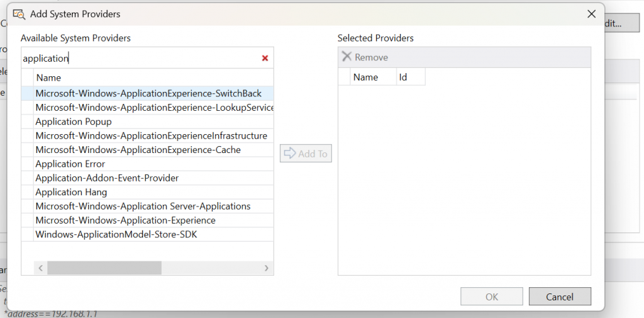The image size is (644, 318).
Task: Select Microsoft-Windows-ApplicationExperienceInfrastructure provider
Action: tap(148, 136)
